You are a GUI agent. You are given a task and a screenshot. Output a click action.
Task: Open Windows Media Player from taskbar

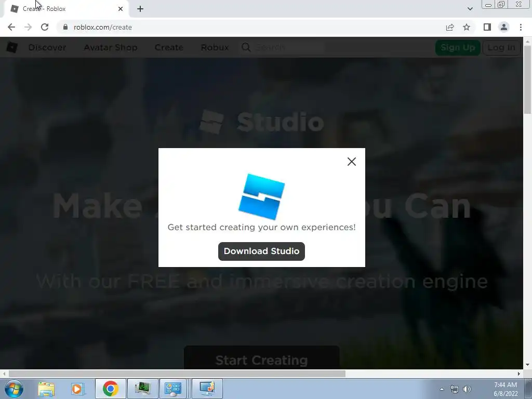(x=77, y=389)
